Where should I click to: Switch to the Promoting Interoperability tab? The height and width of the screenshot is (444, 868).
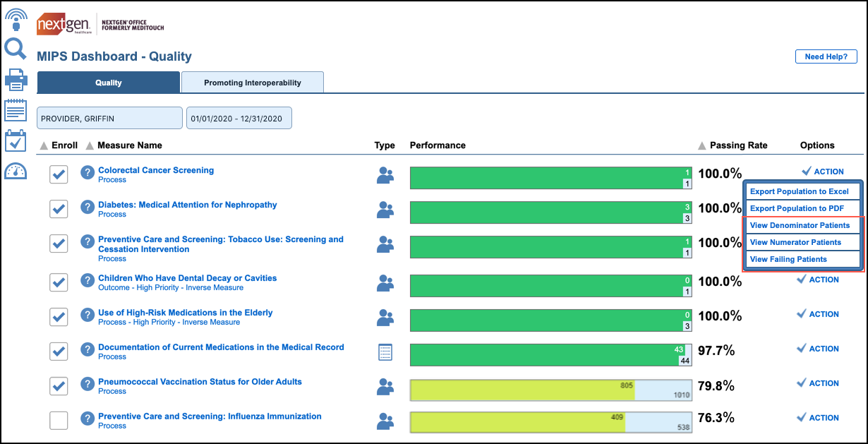click(252, 82)
